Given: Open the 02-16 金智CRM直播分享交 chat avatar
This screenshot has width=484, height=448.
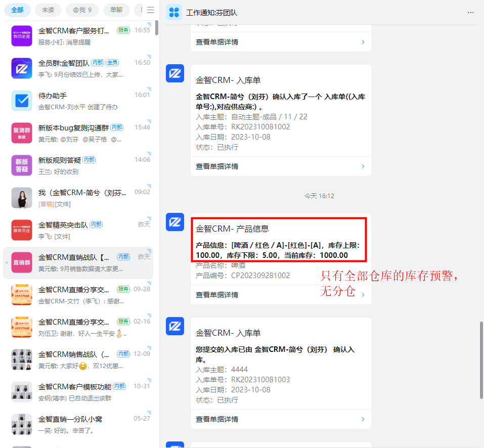Looking at the screenshot, I should [22, 327].
